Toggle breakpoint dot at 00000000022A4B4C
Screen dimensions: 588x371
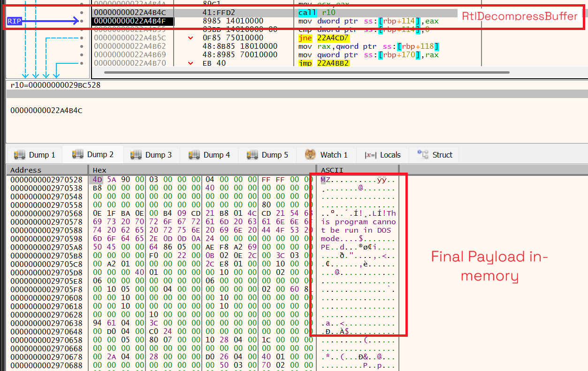pos(82,13)
